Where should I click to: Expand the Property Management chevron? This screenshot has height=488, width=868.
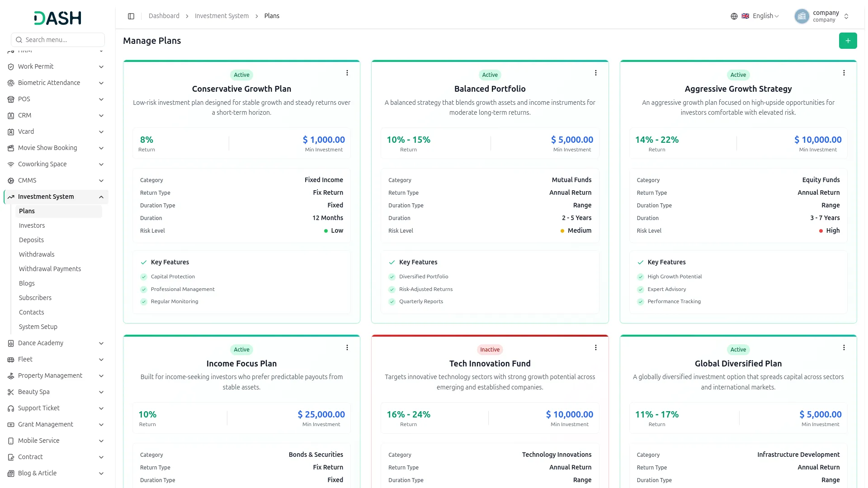pos(101,376)
